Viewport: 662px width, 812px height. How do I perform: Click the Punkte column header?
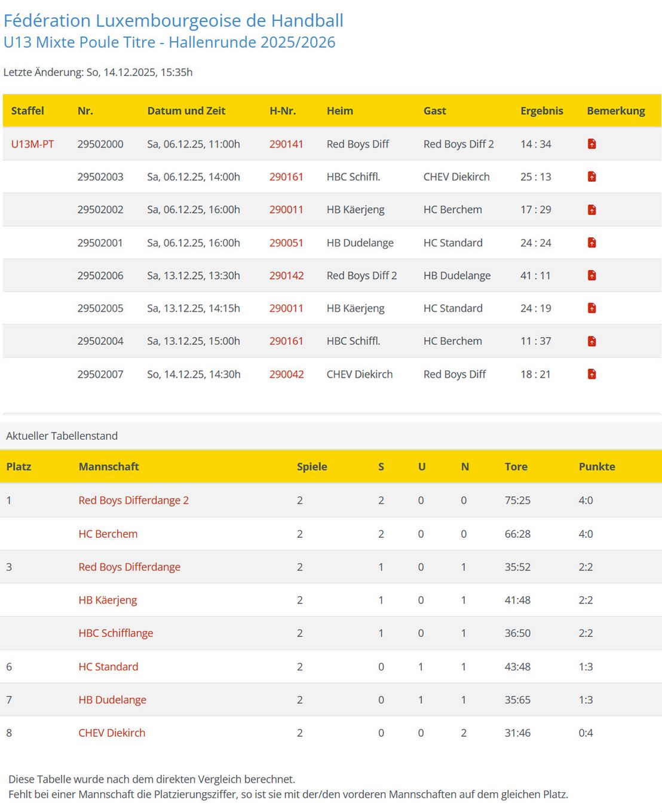click(x=596, y=467)
